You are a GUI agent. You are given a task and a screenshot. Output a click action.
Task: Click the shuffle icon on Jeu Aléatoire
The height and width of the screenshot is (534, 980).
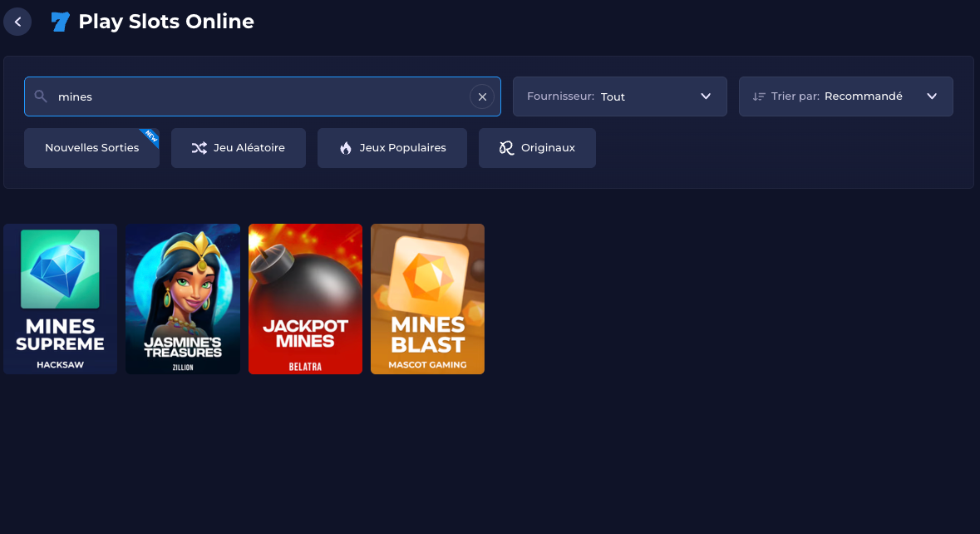point(199,148)
